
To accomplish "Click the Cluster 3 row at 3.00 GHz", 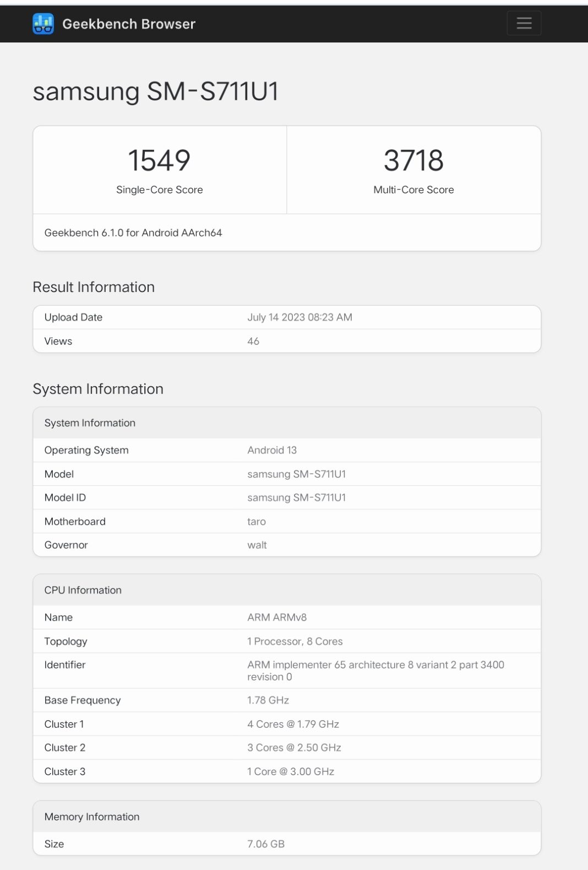I will tap(286, 771).
